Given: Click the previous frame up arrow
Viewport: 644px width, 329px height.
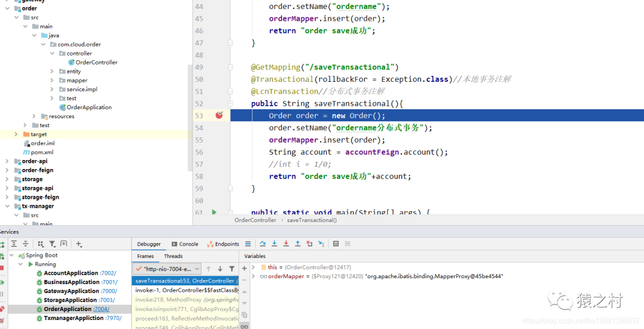Looking at the screenshot, I should pos(209,269).
